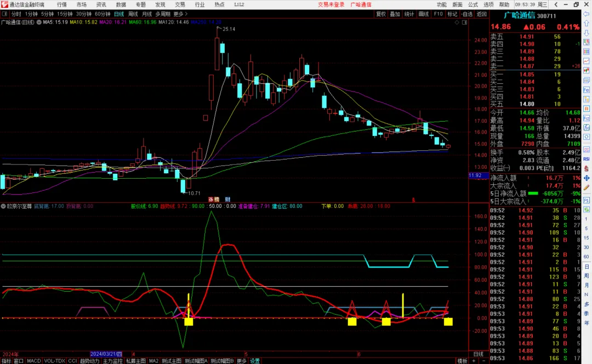Open the 复权 dropdown
Image resolution: width=592 pixels, height=364 pixels.
381,14
